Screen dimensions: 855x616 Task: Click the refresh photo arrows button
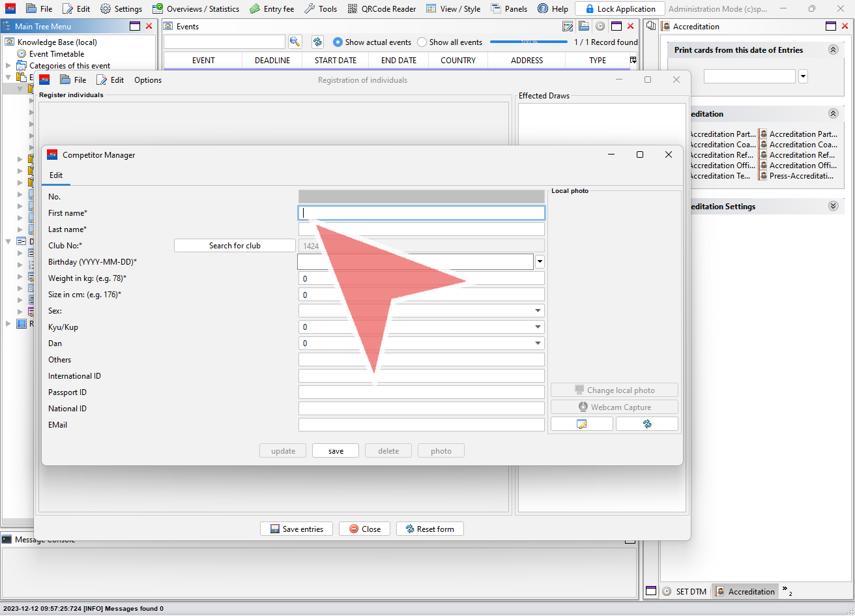click(x=646, y=424)
